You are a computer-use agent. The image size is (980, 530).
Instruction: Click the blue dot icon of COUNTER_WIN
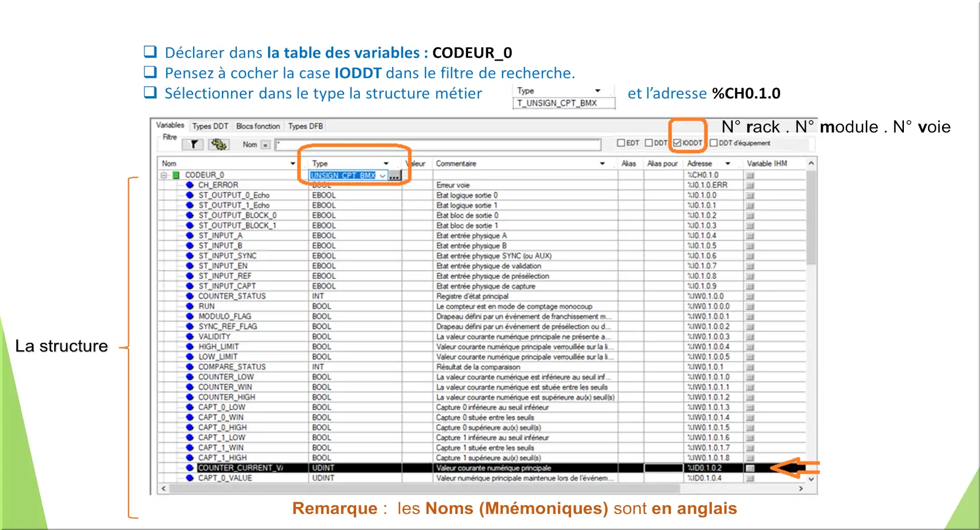coord(189,387)
